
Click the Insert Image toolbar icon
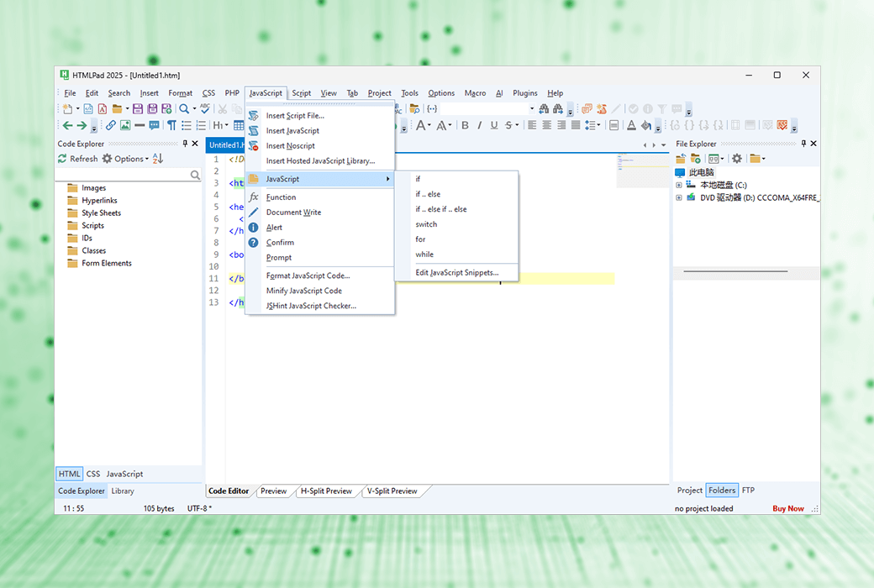(125, 125)
